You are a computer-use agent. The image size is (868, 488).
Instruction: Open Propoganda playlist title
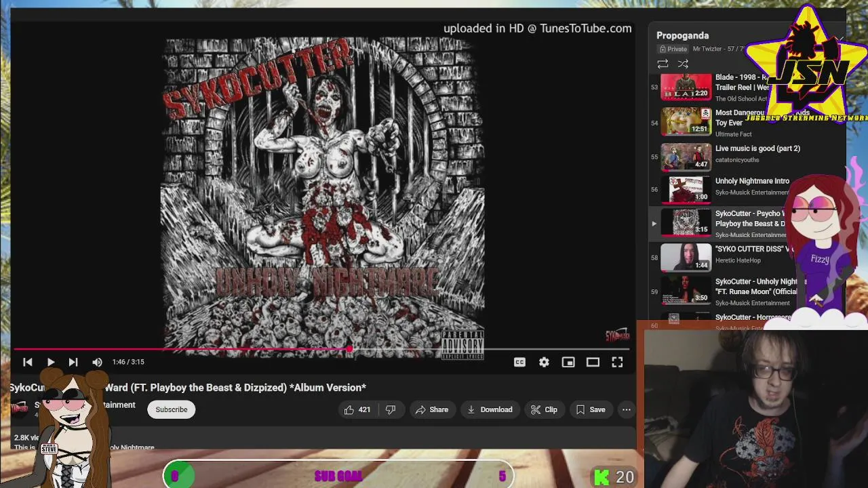(x=682, y=35)
